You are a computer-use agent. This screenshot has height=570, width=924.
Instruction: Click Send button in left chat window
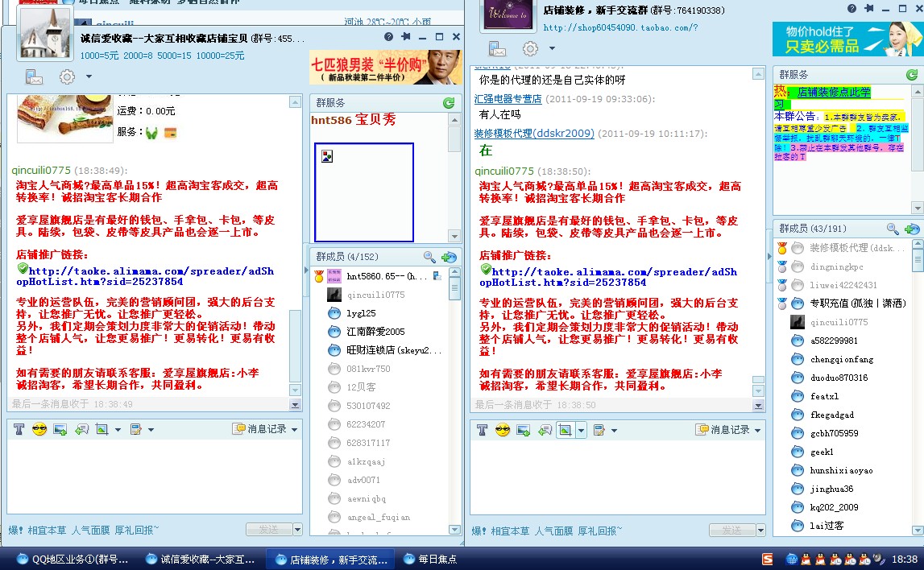tap(269, 530)
